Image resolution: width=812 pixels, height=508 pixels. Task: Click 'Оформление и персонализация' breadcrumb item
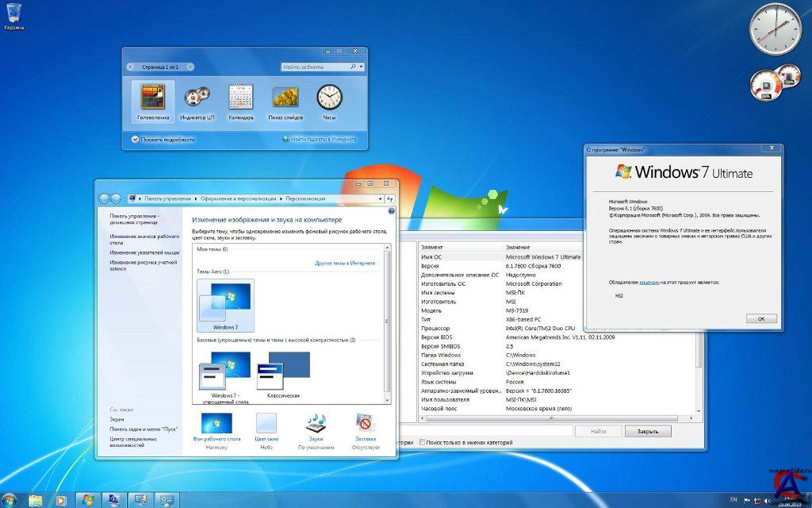(237, 198)
